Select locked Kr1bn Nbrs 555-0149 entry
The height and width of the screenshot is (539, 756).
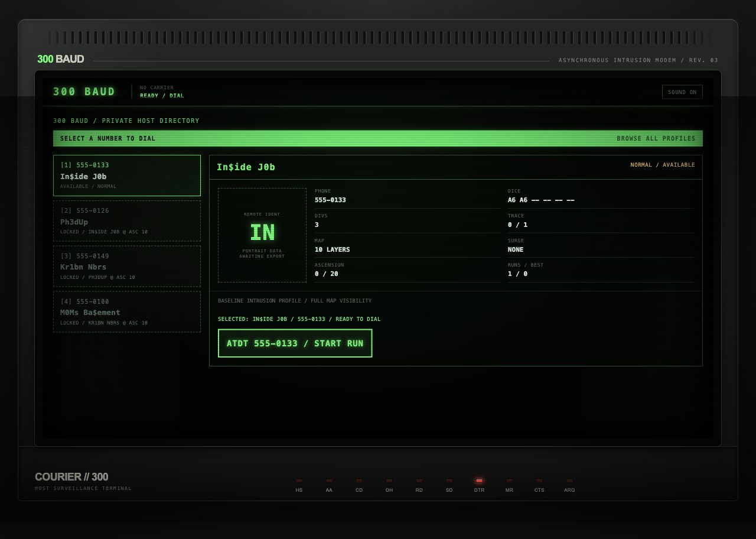[x=127, y=267]
